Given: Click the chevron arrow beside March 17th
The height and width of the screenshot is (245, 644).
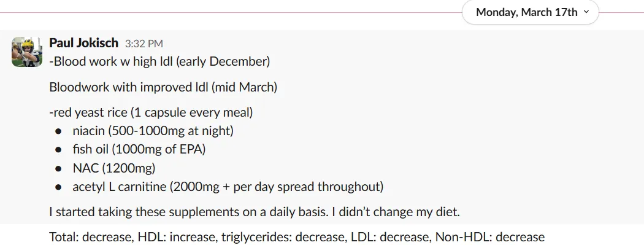Looking at the screenshot, I should click(x=586, y=12).
